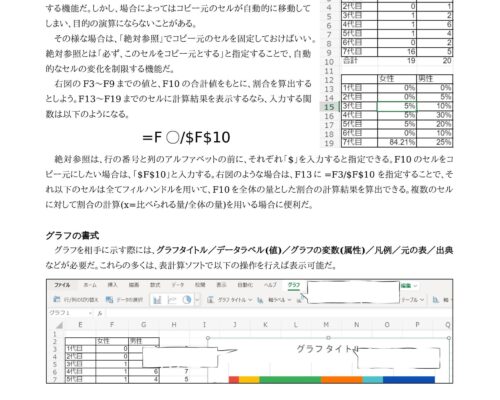Open the name box dropdown next to グラフ1
The width and height of the screenshot is (500, 400).
[90, 313]
